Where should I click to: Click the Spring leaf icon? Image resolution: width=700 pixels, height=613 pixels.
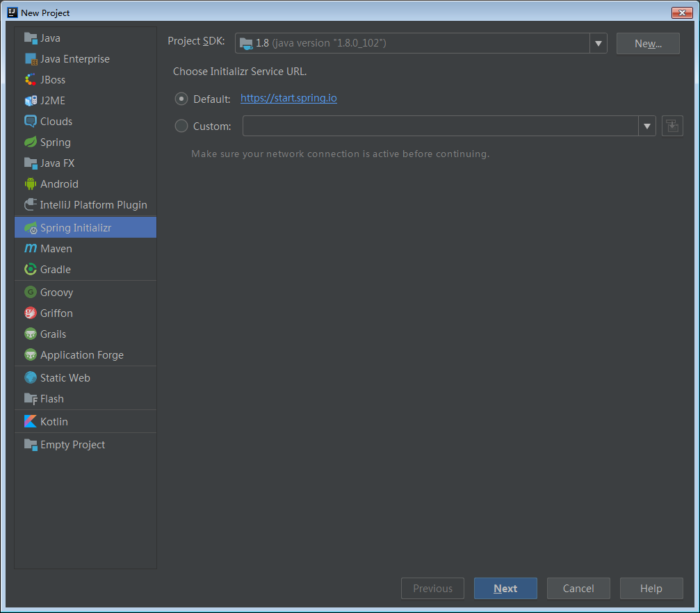point(31,142)
